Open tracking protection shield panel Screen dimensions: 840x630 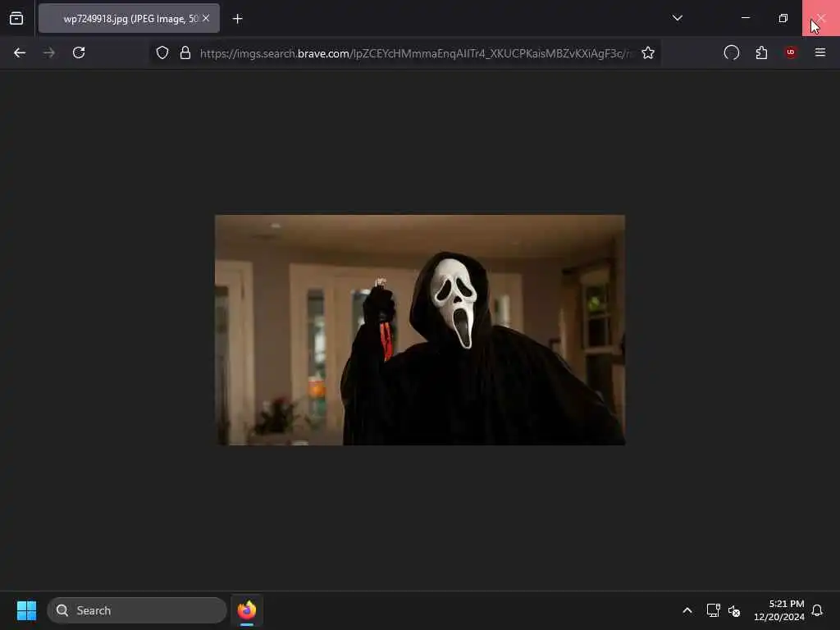[162, 52]
